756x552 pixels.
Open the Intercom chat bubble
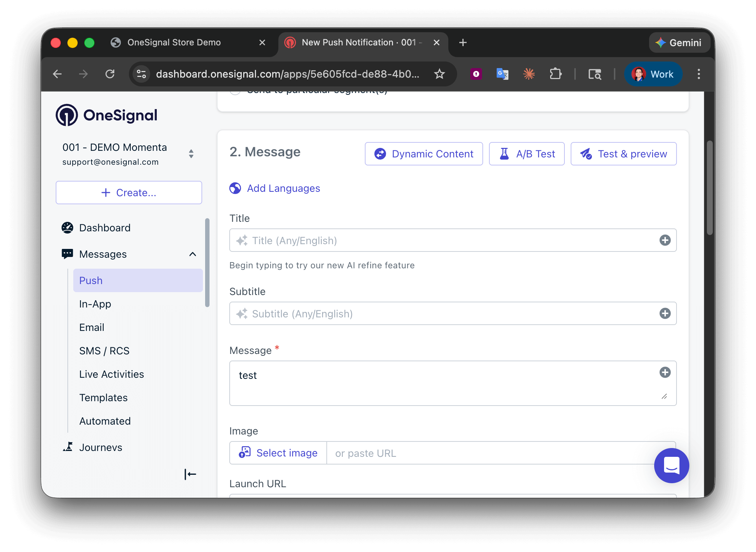[x=671, y=466]
